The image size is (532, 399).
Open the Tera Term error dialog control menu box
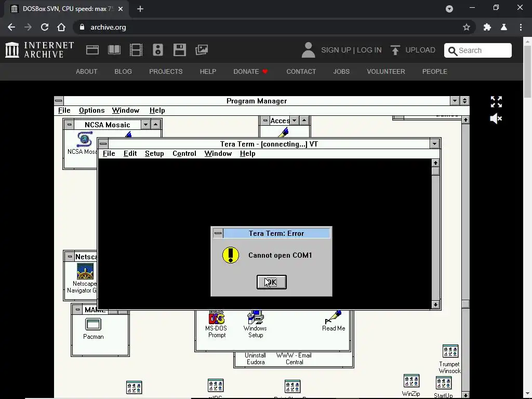(218, 233)
